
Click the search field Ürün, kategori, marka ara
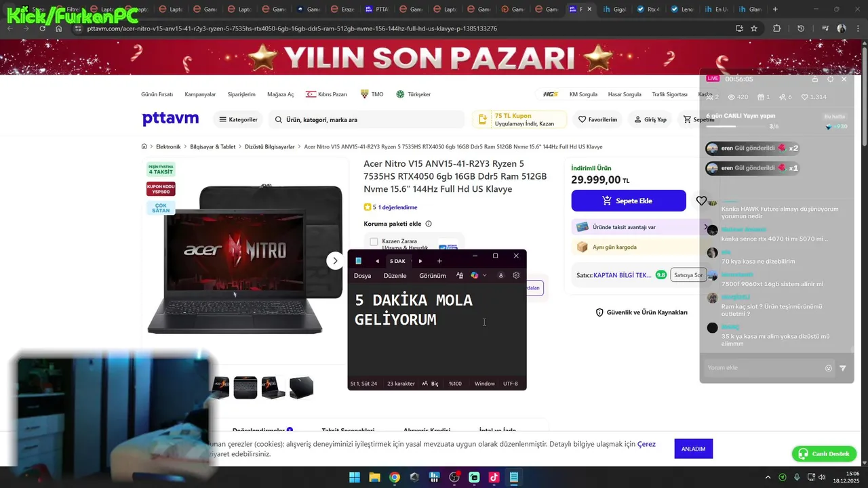(x=366, y=119)
